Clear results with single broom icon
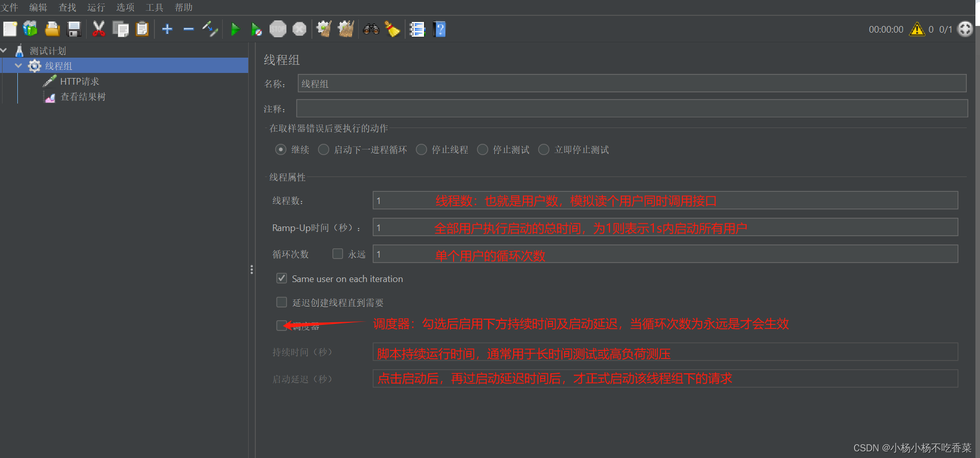Image resolution: width=980 pixels, height=458 pixels. [324, 29]
